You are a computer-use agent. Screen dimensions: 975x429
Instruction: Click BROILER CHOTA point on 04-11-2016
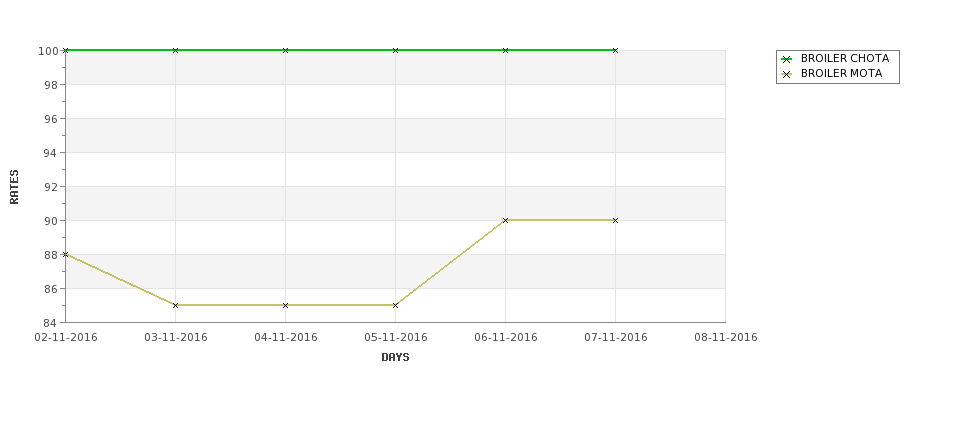pyautogui.click(x=285, y=50)
